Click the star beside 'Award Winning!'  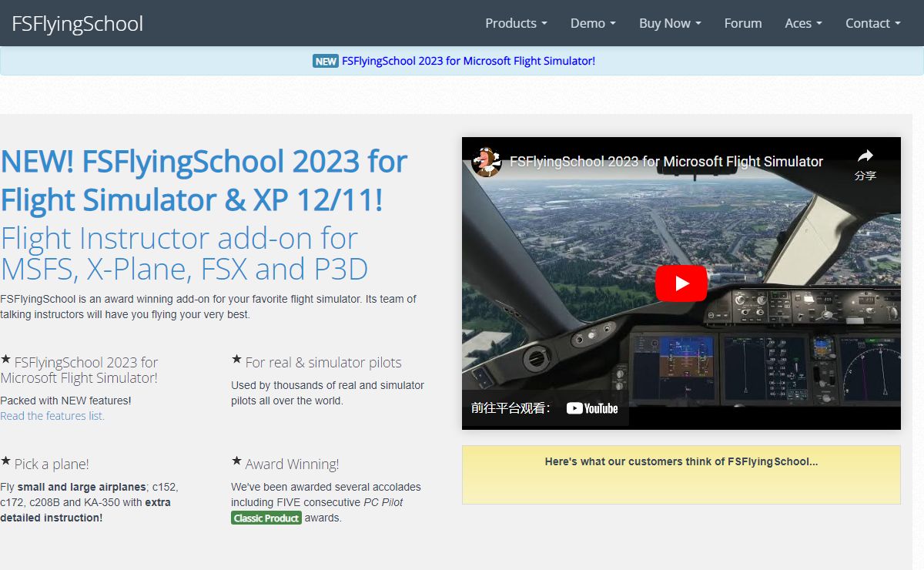237,461
